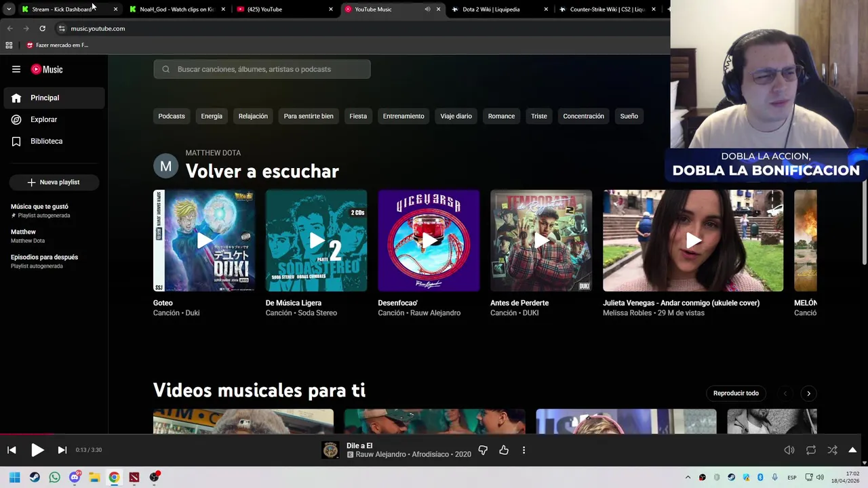Viewport: 868px width, 488px height.
Task: Open more actions for current song
Action: pos(524,450)
